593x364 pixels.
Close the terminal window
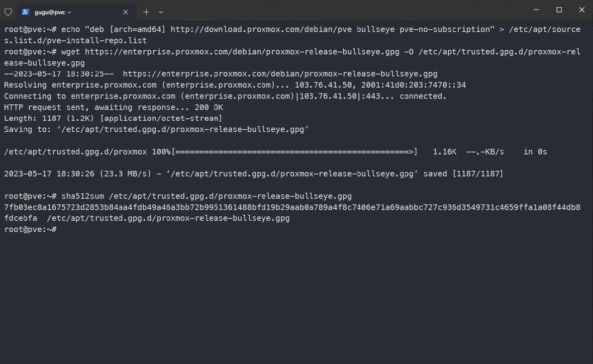click(582, 10)
